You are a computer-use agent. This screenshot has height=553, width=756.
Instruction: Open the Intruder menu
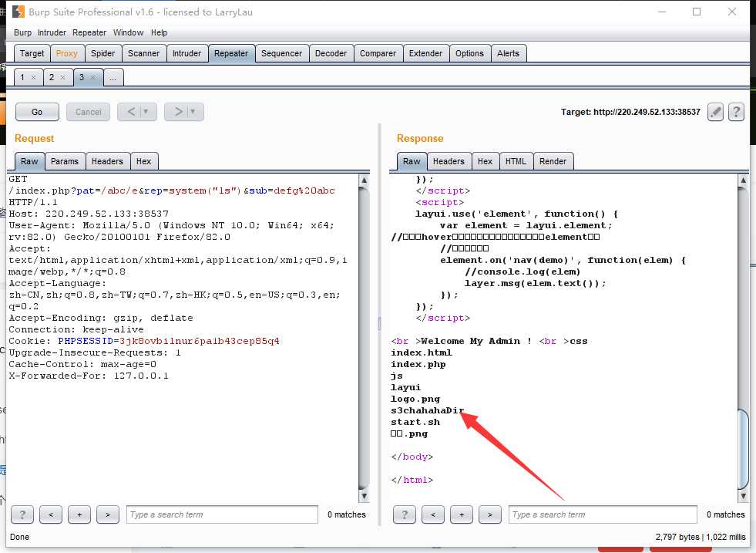52,32
